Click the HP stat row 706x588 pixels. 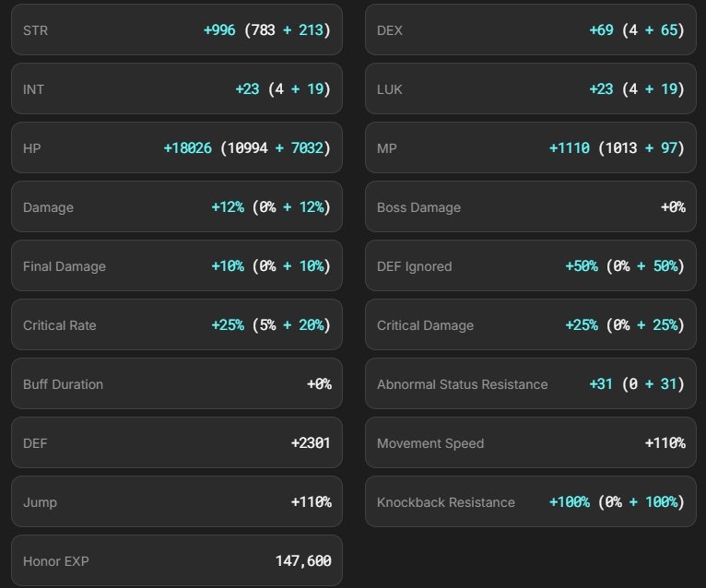(176, 148)
